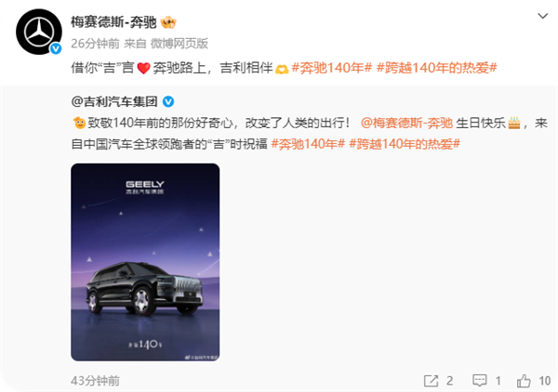This screenshot has height=392, width=558.
Task: Like the post with thumbs-up icon
Action: [524, 381]
